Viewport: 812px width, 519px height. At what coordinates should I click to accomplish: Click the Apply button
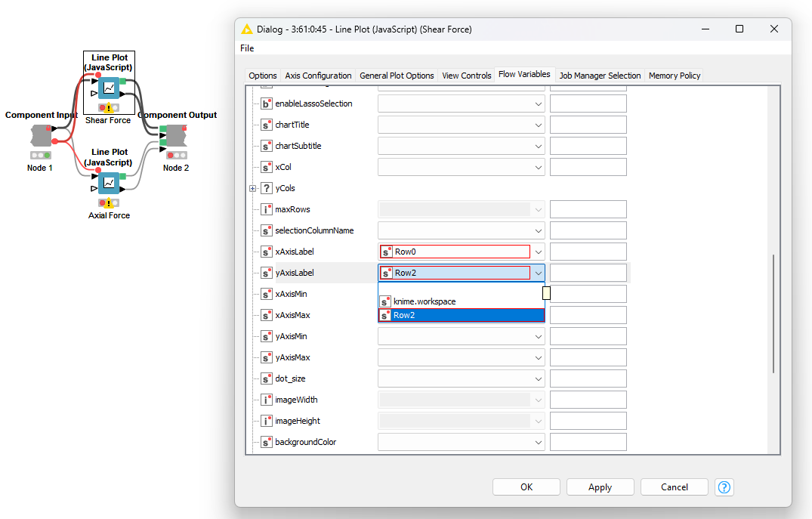(600, 487)
